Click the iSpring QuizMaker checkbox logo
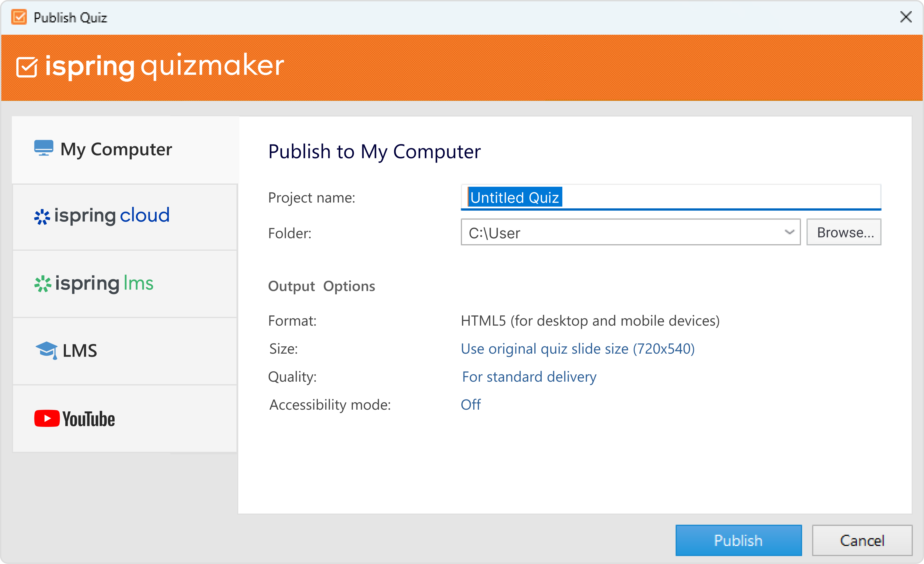The width and height of the screenshot is (924, 564). pos(27,67)
